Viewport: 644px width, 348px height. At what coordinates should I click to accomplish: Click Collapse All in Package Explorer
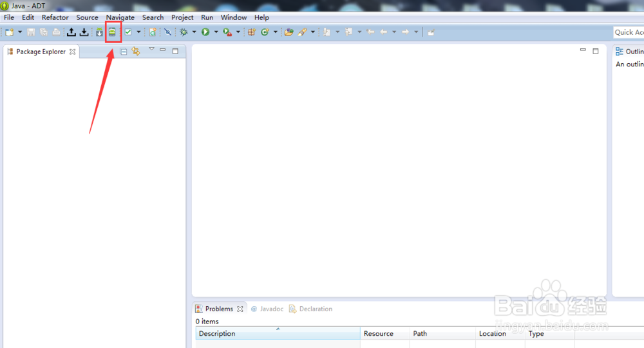123,52
